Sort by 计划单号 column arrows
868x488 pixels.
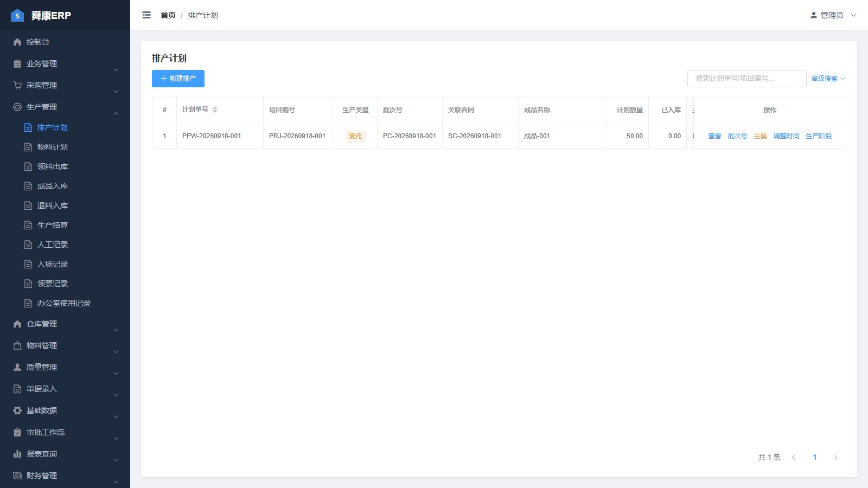pyautogui.click(x=215, y=110)
